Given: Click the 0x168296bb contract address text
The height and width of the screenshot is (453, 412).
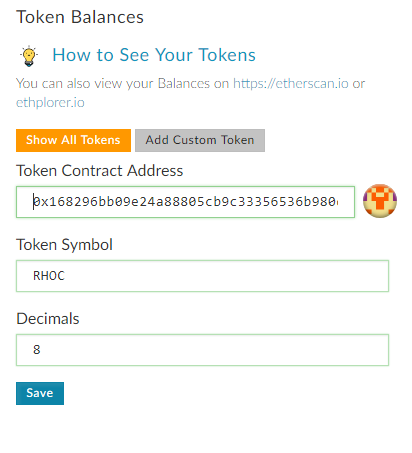Looking at the screenshot, I should click(185, 202).
